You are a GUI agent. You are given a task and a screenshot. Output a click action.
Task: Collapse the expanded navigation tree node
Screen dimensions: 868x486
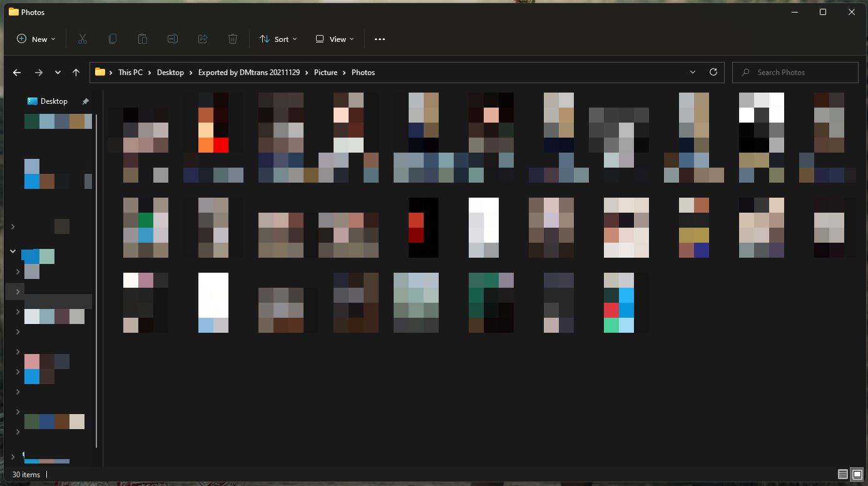point(13,251)
